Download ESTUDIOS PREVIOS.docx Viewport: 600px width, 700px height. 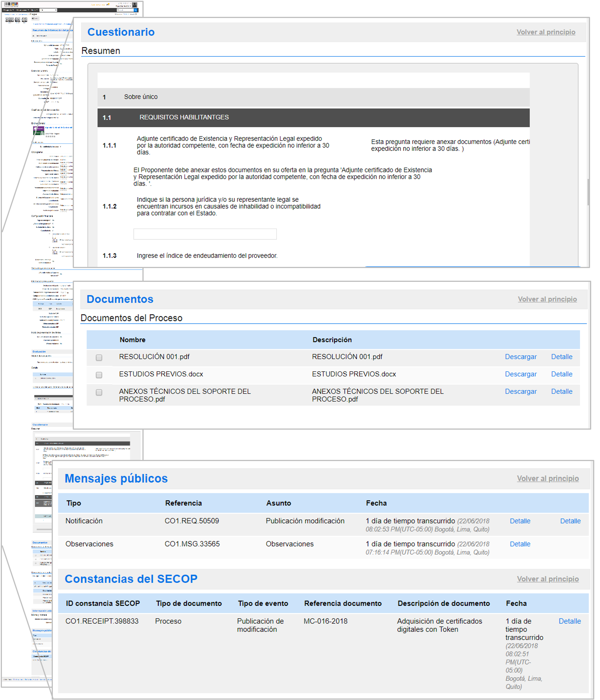[520, 374]
